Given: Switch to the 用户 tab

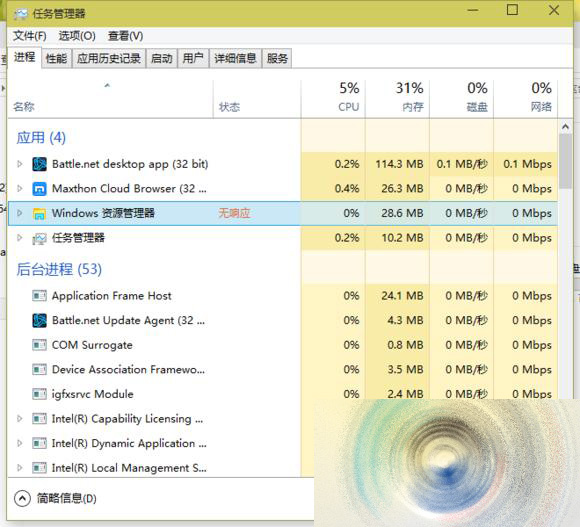Looking at the screenshot, I should (193, 58).
